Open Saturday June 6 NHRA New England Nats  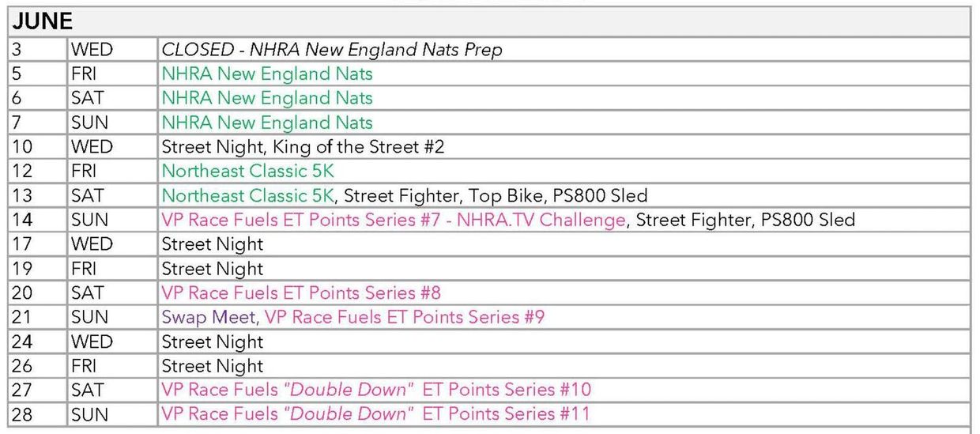[267, 98]
